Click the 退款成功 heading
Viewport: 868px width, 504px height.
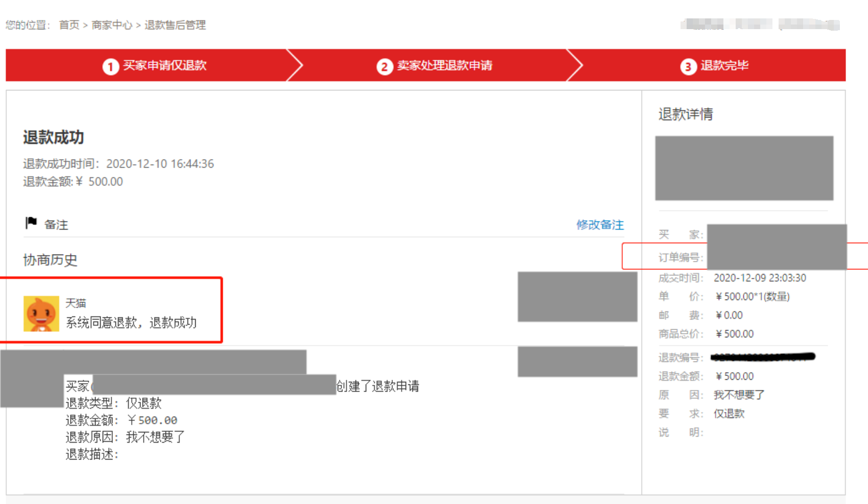click(x=53, y=138)
